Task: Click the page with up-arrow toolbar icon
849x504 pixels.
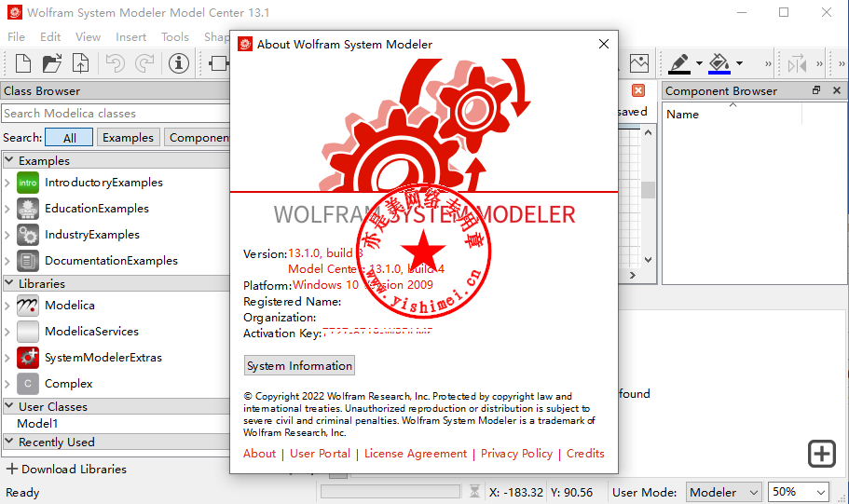Action: click(x=81, y=63)
